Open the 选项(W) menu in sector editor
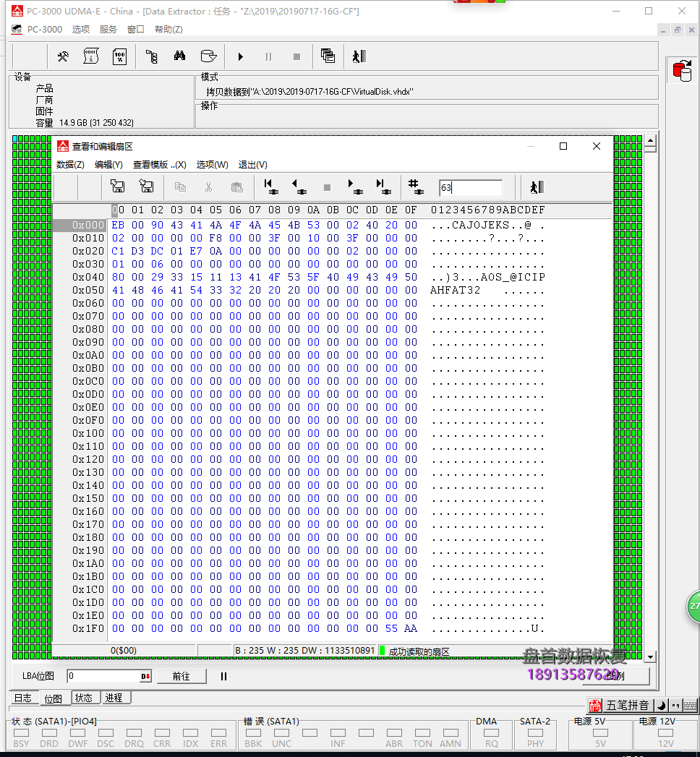This screenshot has width=700, height=757. click(x=212, y=165)
